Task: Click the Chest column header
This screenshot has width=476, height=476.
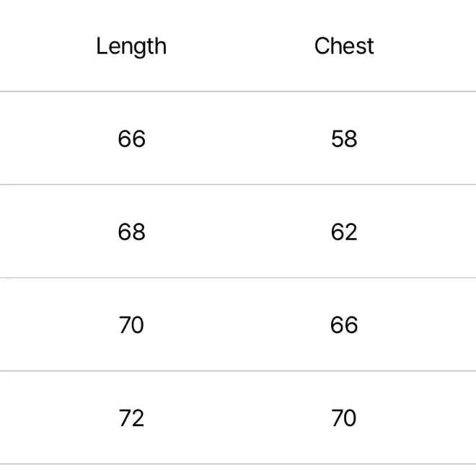Action: coord(344,46)
